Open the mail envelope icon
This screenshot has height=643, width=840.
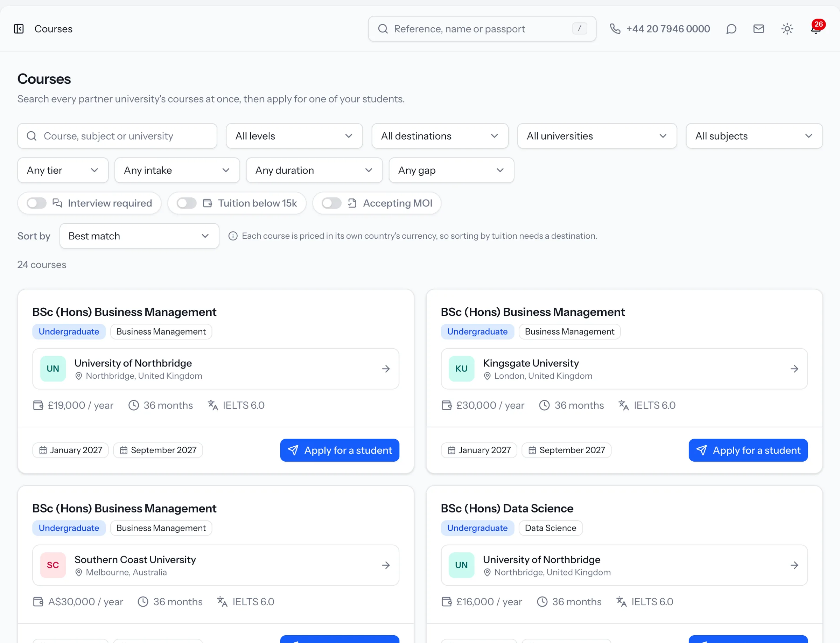point(758,29)
